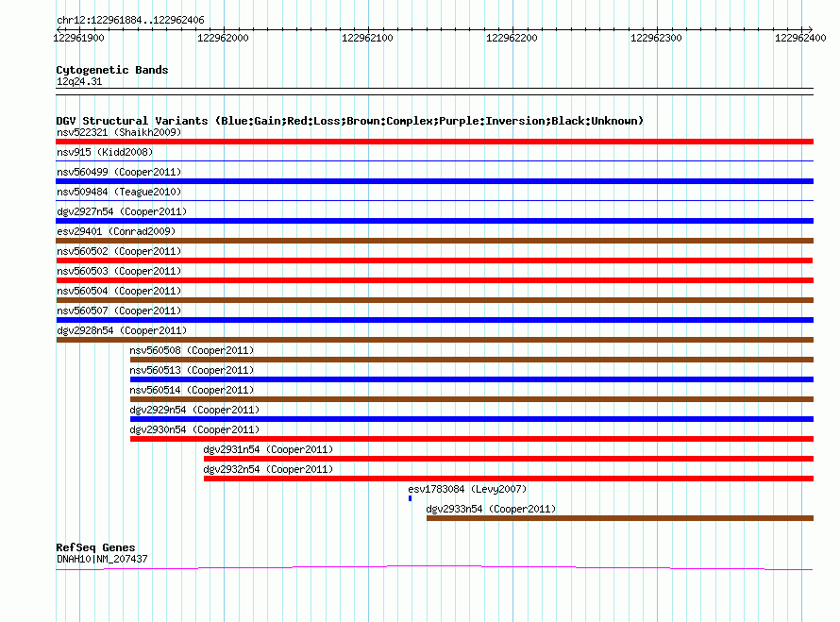Image resolution: width=840 pixels, height=622 pixels.
Task: Click ruler position 122962200
Action: (512, 38)
